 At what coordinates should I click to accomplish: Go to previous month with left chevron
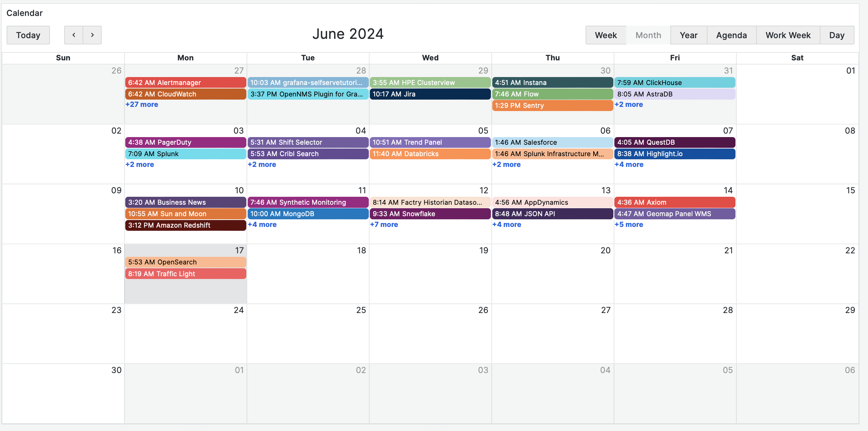tap(74, 35)
